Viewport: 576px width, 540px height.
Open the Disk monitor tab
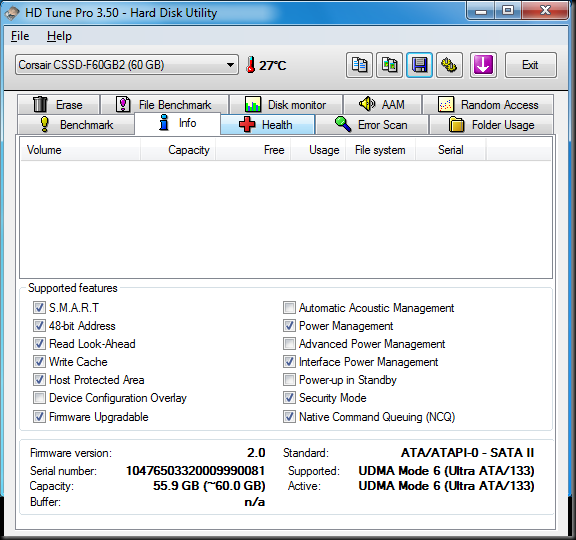pyautogui.click(x=286, y=105)
